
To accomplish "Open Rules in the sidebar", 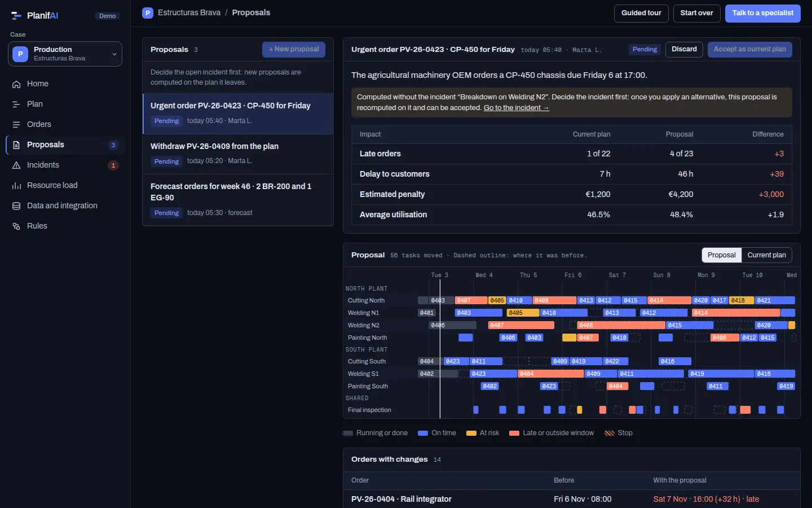I will 65,226.
